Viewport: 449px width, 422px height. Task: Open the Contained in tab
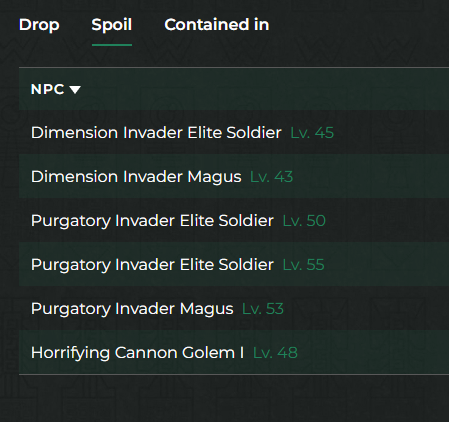[x=217, y=25]
